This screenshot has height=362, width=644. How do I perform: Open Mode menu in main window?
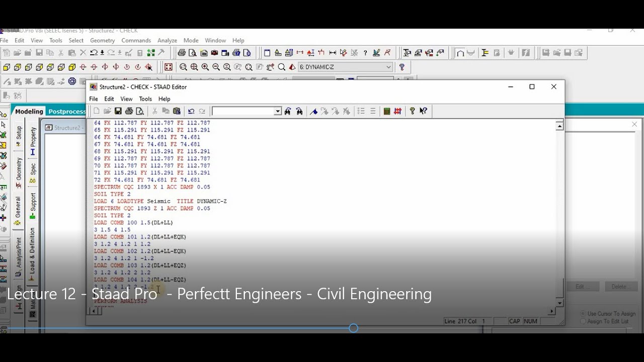tap(191, 40)
